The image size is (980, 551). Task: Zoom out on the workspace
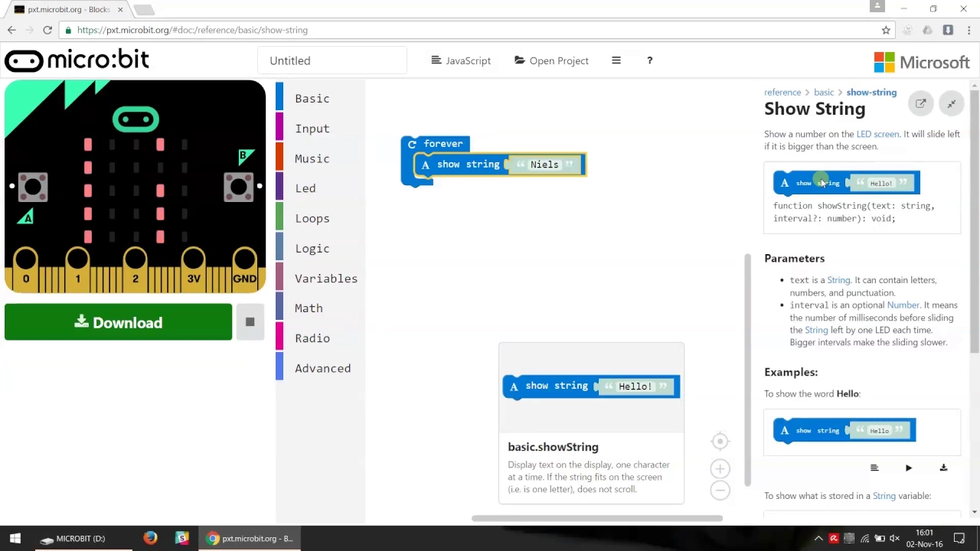click(720, 491)
